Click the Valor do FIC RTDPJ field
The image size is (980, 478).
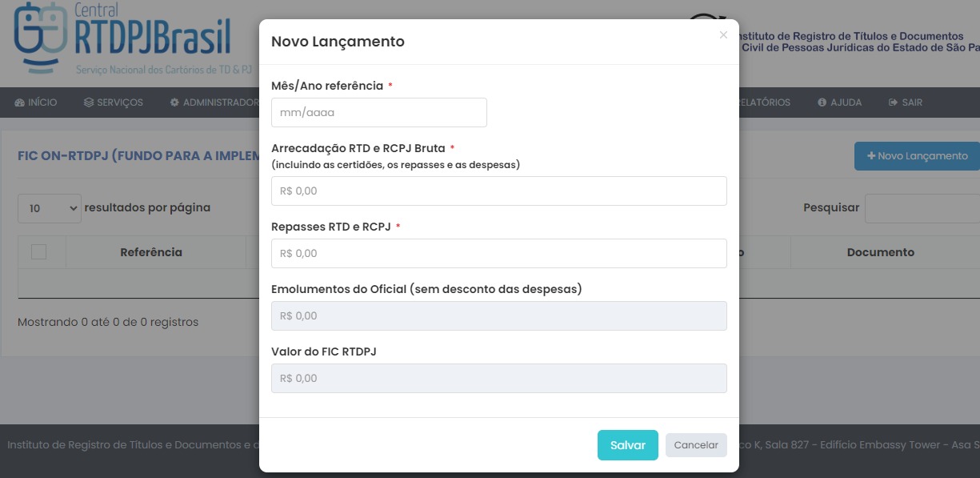pyautogui.click(x=499, y=378)
